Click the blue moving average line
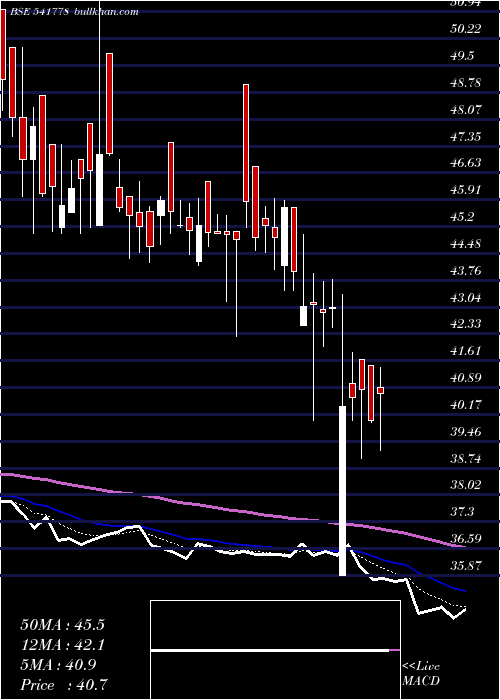Screen dimensions: 500x700 [x=232, y=544]
